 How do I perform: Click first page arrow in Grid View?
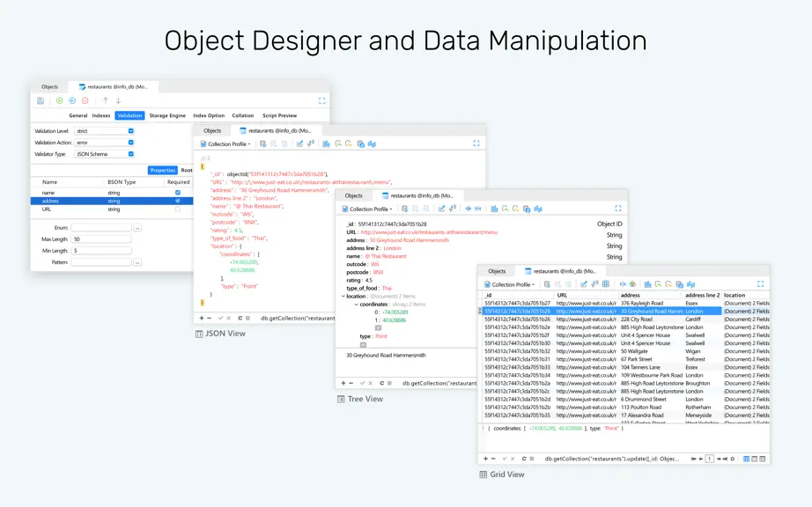693,459
